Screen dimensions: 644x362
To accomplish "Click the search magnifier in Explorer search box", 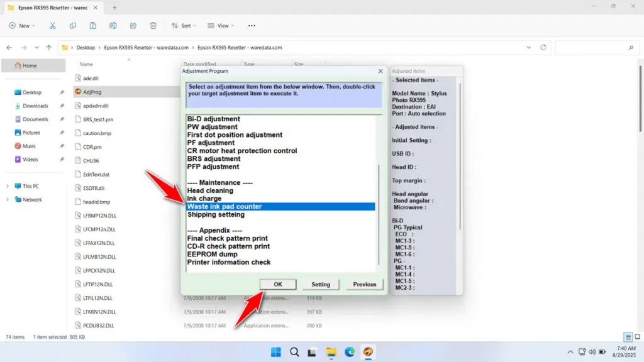I will pyautogui.click(x=631, y=48).
